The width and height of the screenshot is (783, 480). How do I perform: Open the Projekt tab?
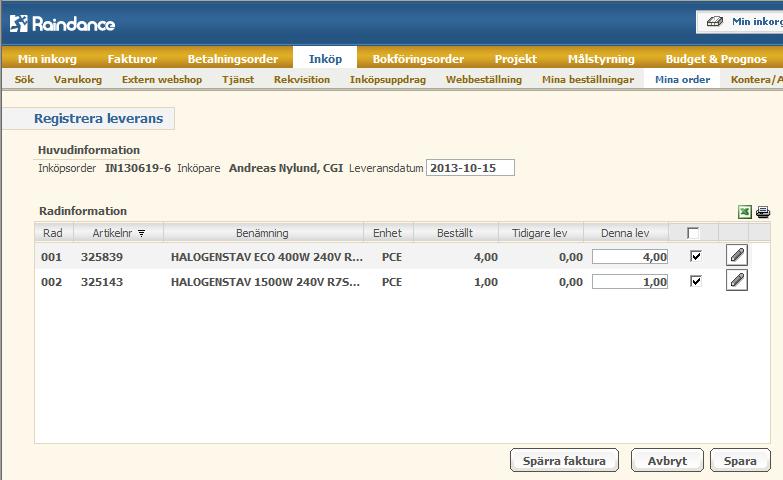(515, 59)
